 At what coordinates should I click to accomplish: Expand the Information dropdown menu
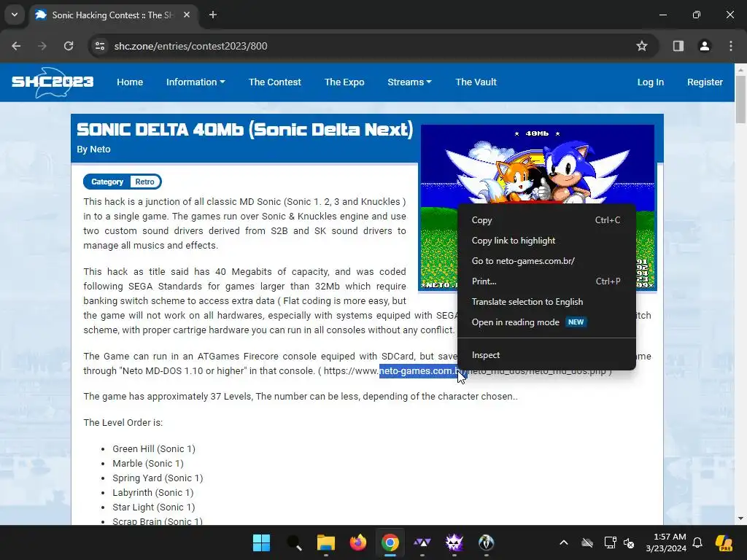(x=196, y=82)
